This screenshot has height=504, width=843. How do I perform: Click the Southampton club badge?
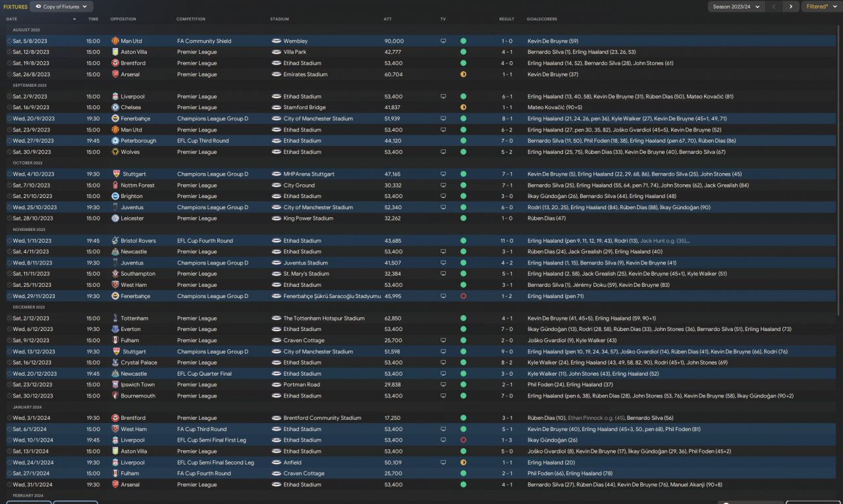(115, 274)
